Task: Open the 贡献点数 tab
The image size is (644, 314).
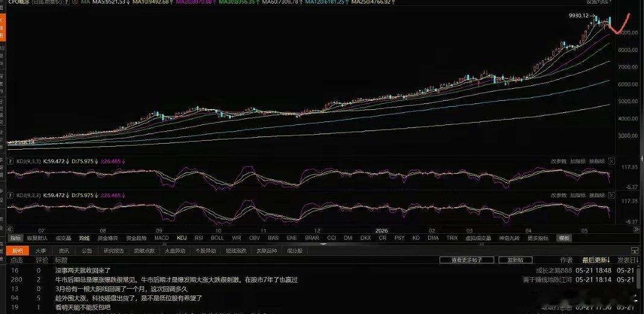Action: (144, 250)
